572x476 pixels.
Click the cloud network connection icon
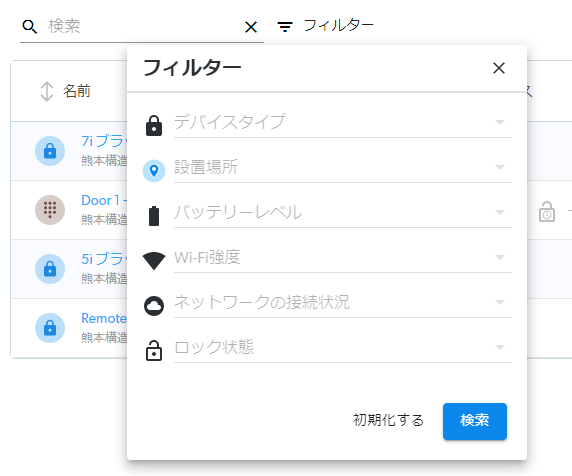tap(154, 306)
